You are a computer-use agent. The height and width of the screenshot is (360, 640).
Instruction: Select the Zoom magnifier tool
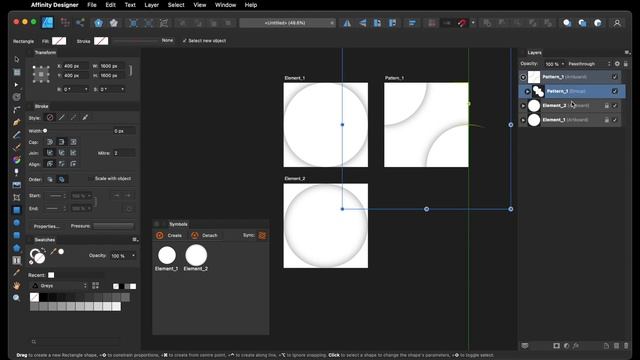pyautogui.click(x=17, y=298)
